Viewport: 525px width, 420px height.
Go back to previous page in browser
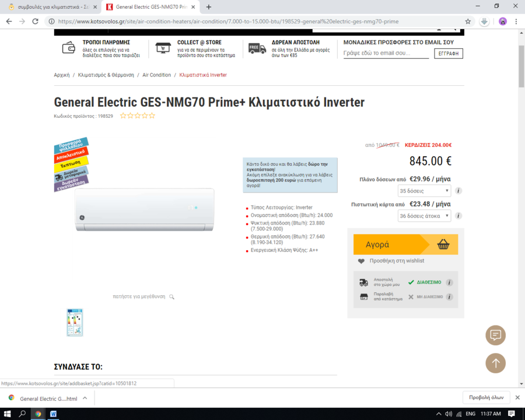[9, 22]
